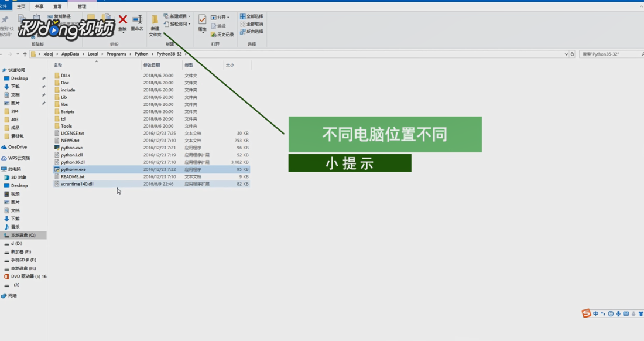Click Clear All Selection (全部取消)
This screenshot has width=644, height=341.
tap(251, 25)
